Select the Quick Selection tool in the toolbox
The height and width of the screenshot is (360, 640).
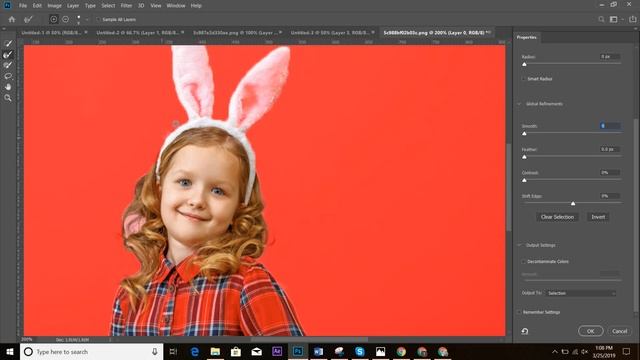point(8,43)
